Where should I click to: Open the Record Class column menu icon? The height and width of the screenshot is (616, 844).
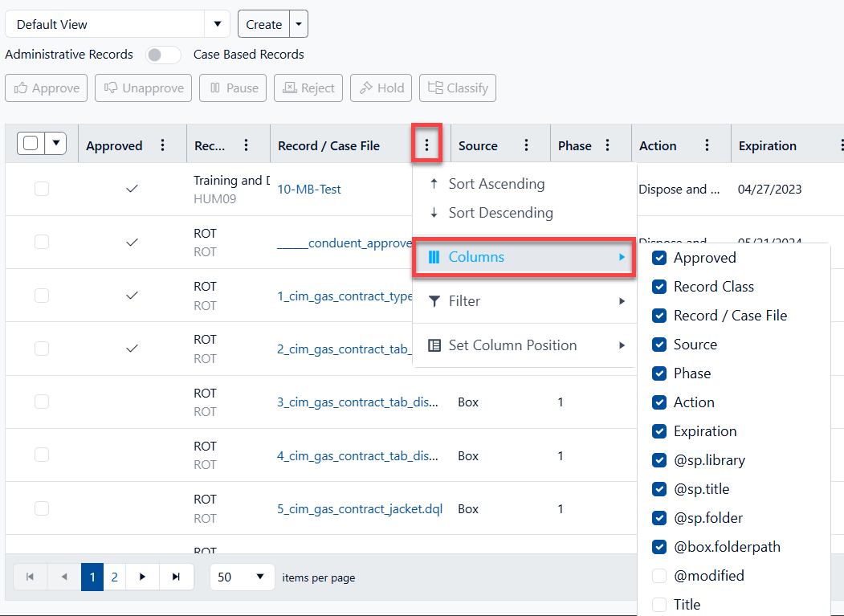point(247,145)
